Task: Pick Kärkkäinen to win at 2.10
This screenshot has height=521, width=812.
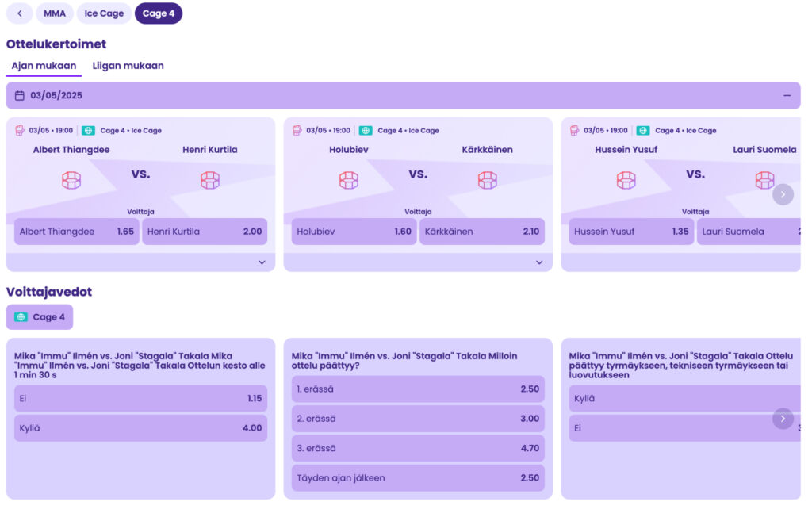Action: pos(481,232)
